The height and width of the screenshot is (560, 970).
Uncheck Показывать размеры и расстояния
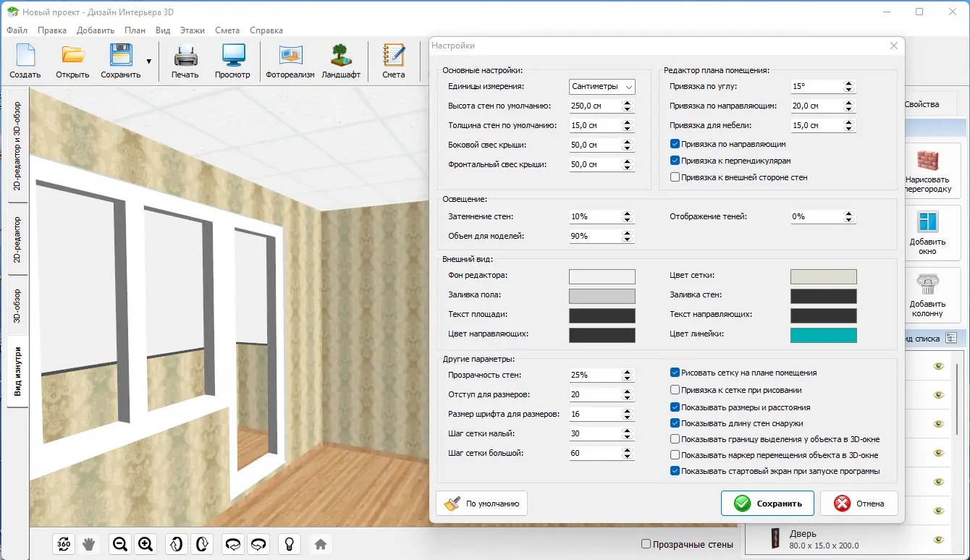675,407
